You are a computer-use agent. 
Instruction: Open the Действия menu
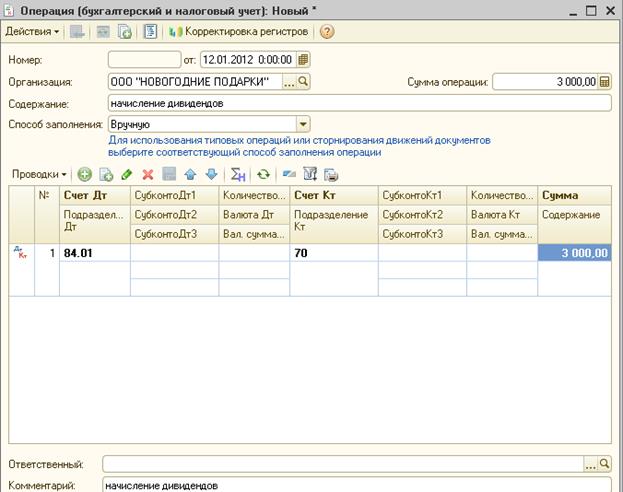[32, 31]
